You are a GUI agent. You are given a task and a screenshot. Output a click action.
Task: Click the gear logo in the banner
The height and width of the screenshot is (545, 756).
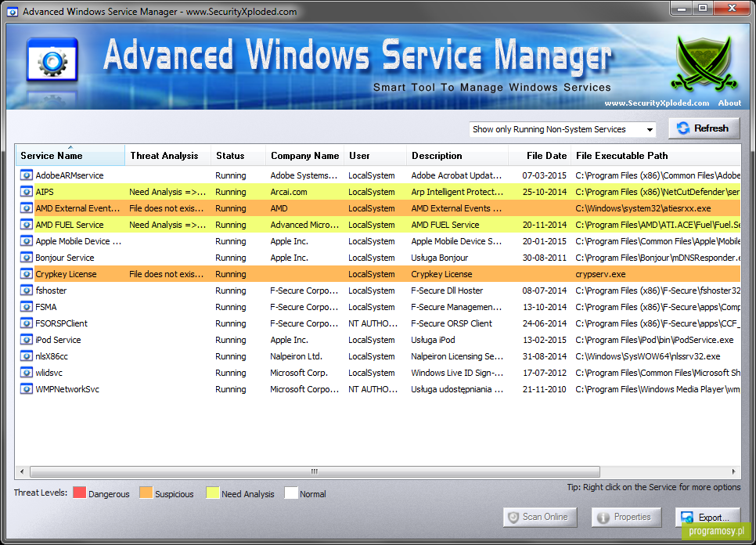pyautogui.click(x=52, y=60)
